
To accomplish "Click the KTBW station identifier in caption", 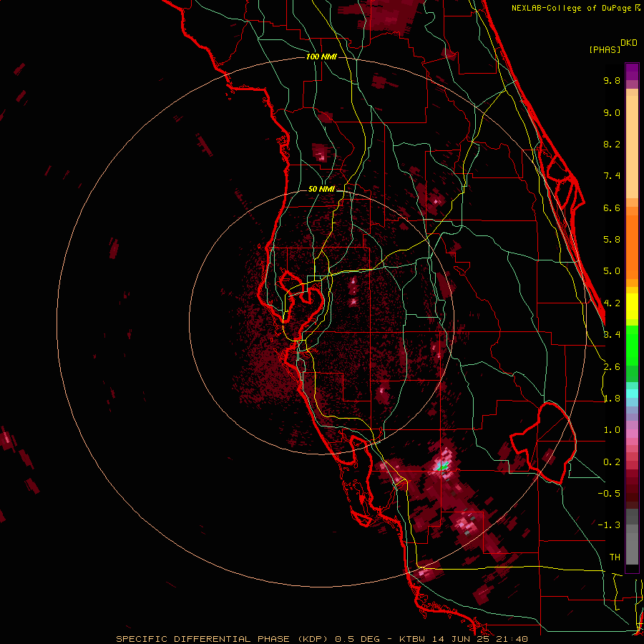I will click(412, 639).
